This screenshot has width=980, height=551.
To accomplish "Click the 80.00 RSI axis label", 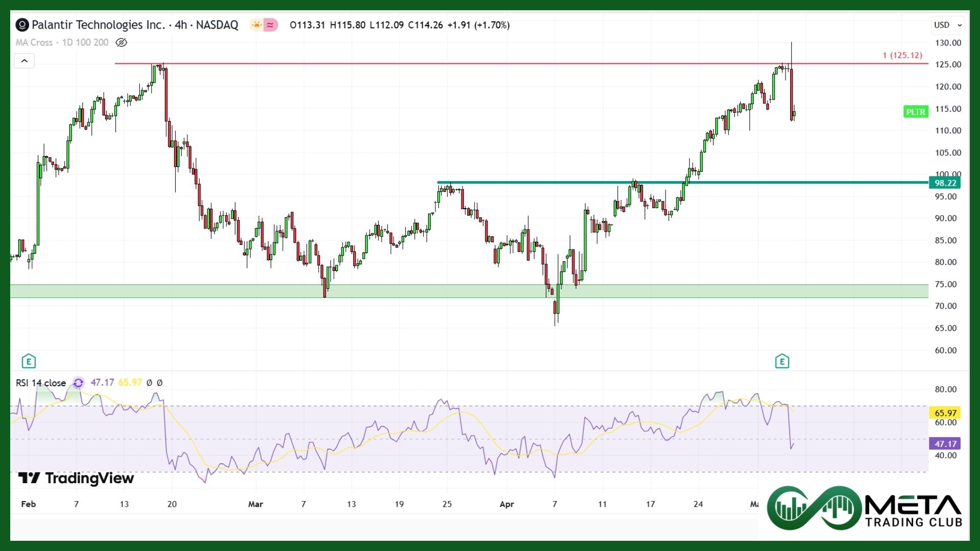I will click(946, 389).
